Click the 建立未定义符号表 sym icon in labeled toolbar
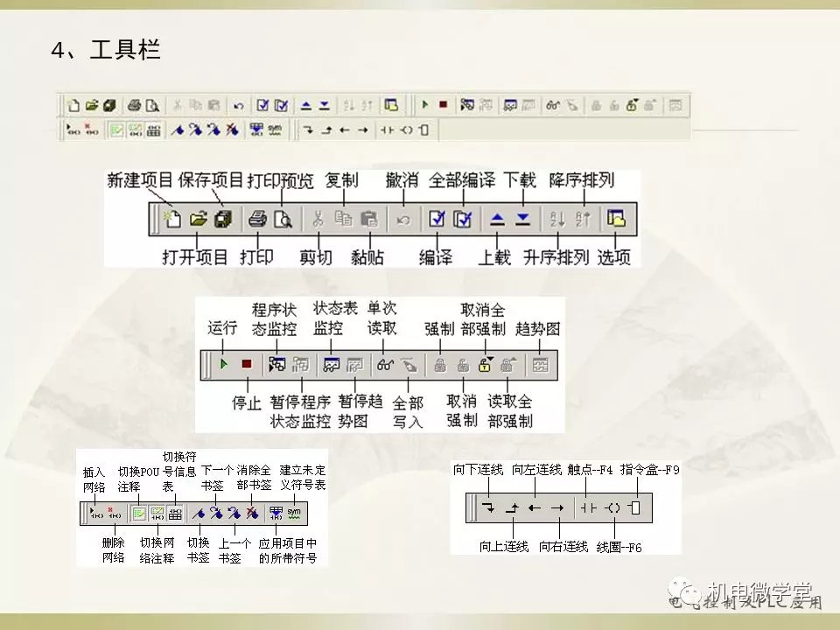Viewport: 840px width, 630px height. coord(295,514)
